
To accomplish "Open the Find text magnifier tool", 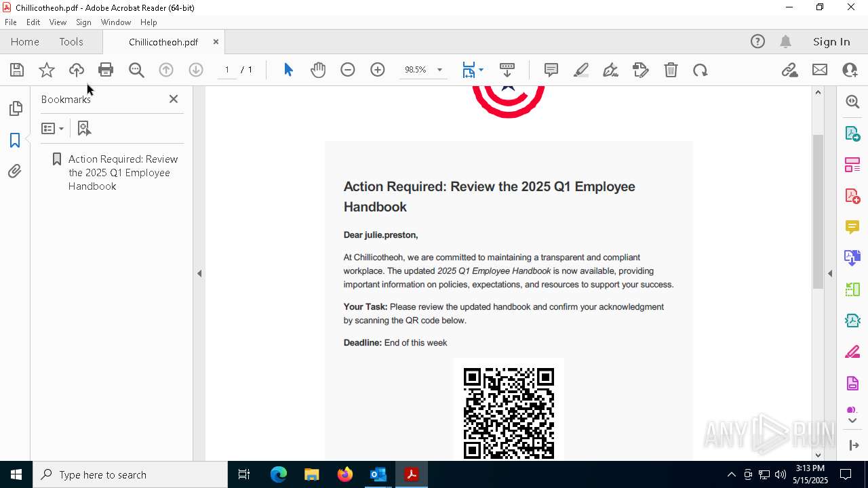I will 136,70.
